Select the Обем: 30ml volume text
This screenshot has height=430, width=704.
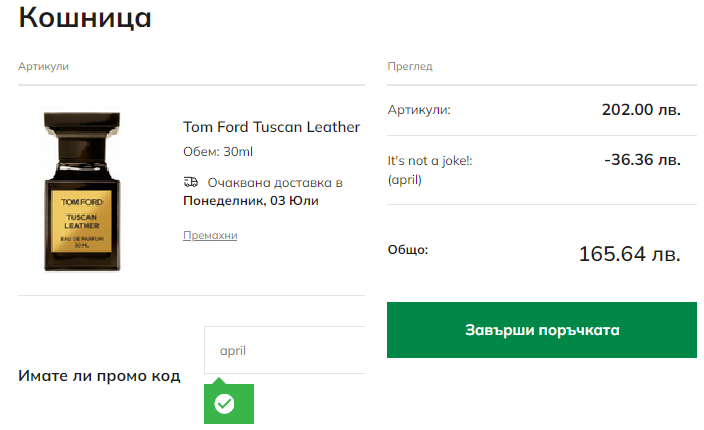(x=218, y=152)
